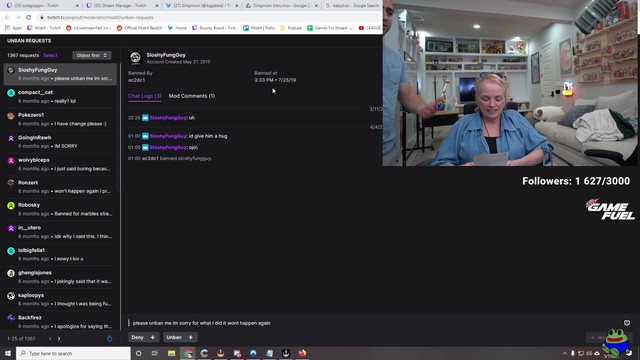Click the browser forward arrow
640x360 pixels.
point(18,18)
